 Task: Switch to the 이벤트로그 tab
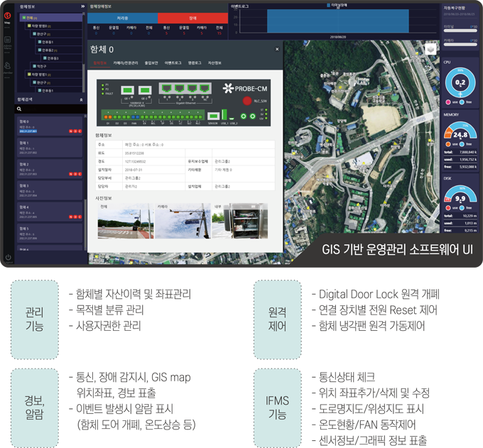click(x=173, y=62)
